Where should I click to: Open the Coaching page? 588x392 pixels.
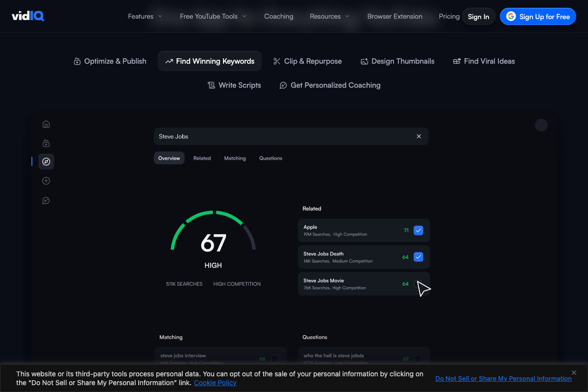[x=279, y=16]
